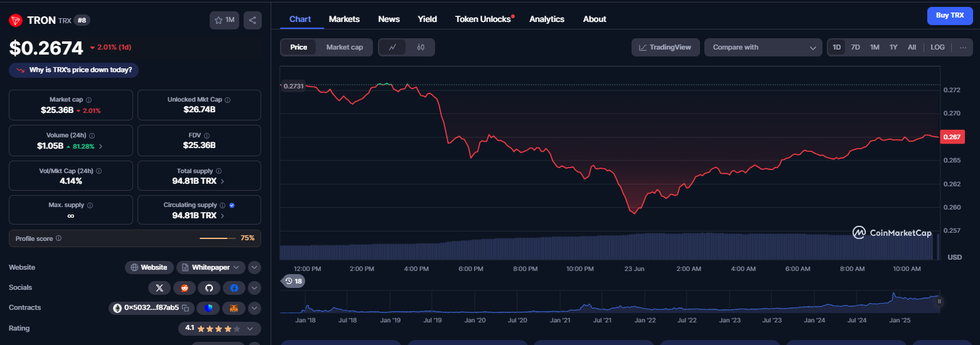Open Total supply 94.81B TRX details arrow
The height and width of the screenshot is (345, 980).
point(222,181)
